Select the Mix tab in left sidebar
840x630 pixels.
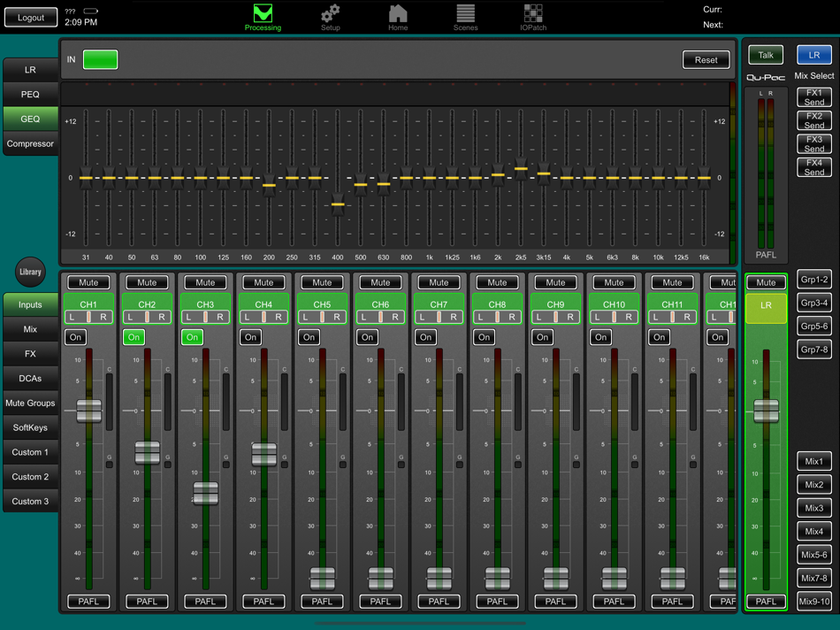click(x=30, y=329)
